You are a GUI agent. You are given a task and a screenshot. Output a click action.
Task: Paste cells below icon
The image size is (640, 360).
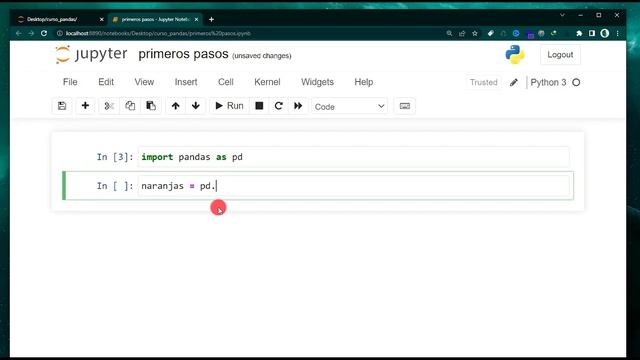pyautogui.click(x=151, y=106)
